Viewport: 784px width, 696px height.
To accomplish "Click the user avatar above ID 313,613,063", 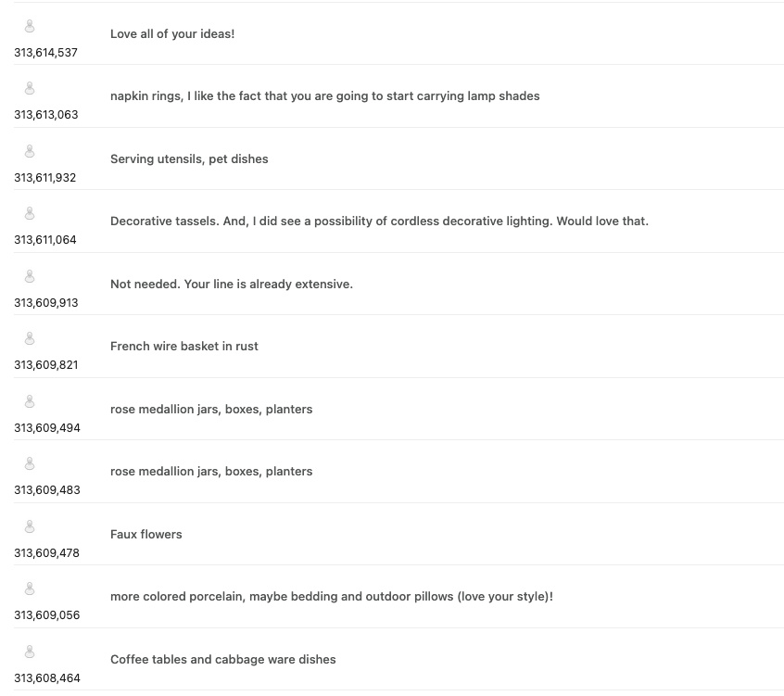I will pos(30,89).
